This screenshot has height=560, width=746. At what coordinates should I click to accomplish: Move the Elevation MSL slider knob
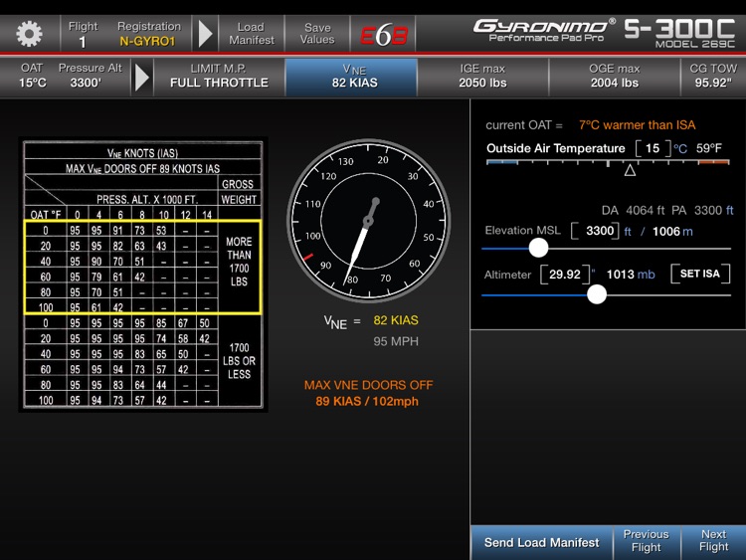pyautogui.click(x=538, y=248)
